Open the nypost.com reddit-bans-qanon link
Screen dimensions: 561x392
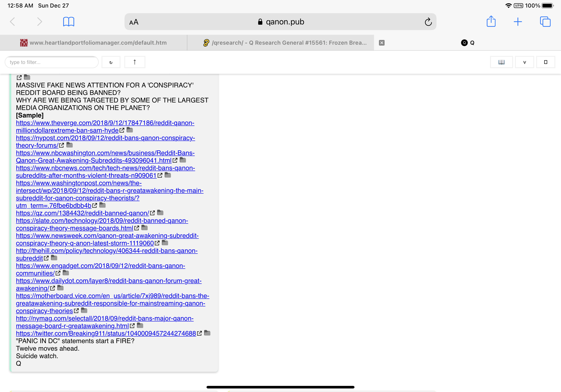(105, 141)
